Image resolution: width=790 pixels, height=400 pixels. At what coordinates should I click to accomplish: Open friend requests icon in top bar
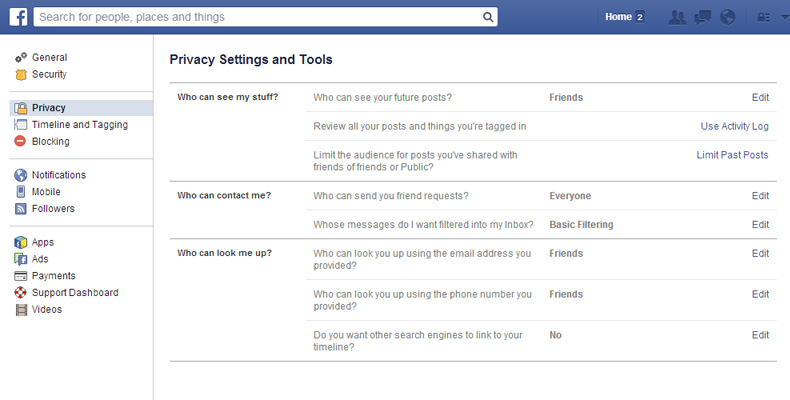coord(677,17)
